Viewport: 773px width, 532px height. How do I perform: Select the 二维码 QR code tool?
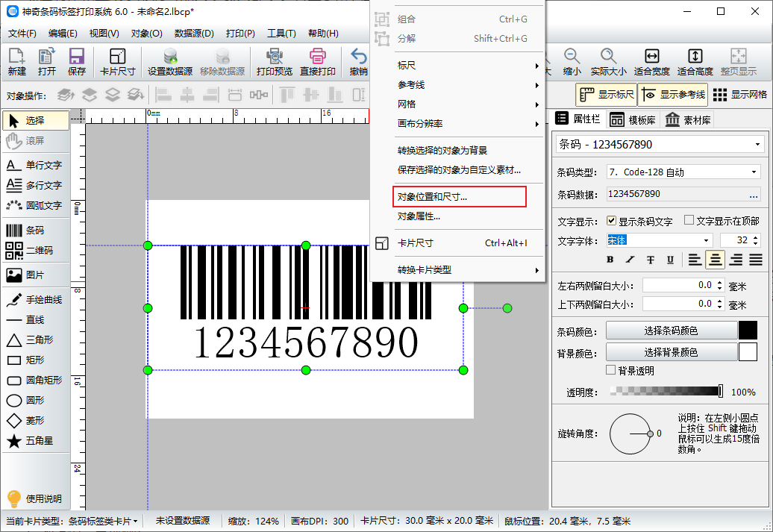(x=36, y=251)
